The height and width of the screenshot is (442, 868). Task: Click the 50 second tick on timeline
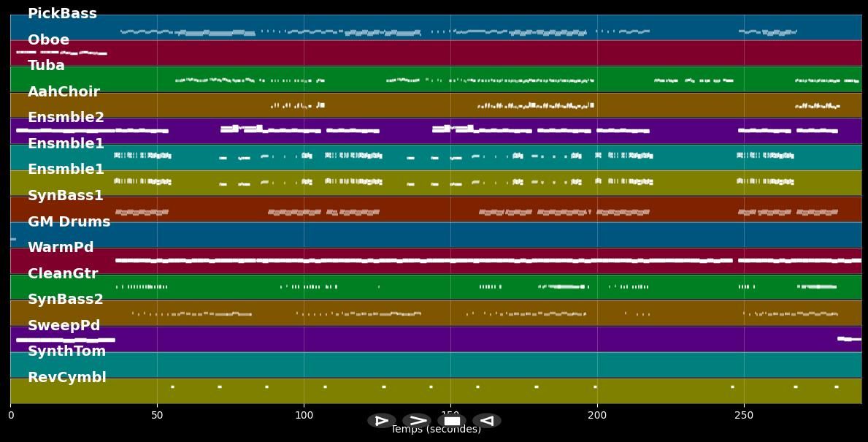click(157, 415)
